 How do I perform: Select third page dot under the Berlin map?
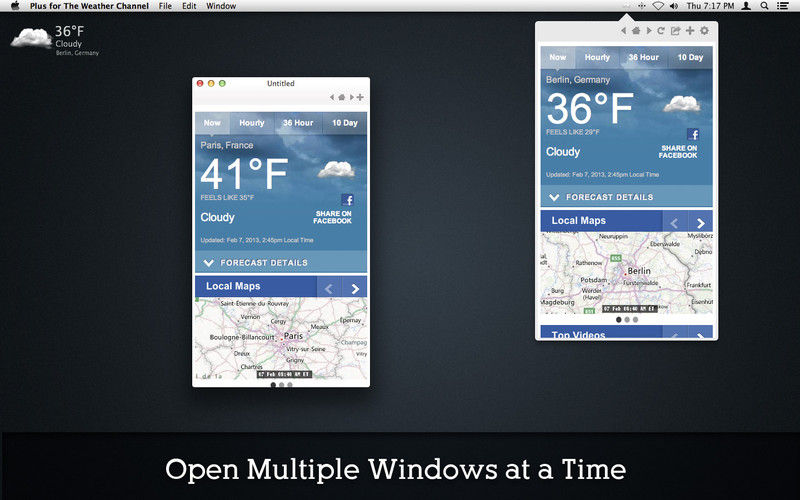coord(635,320)
